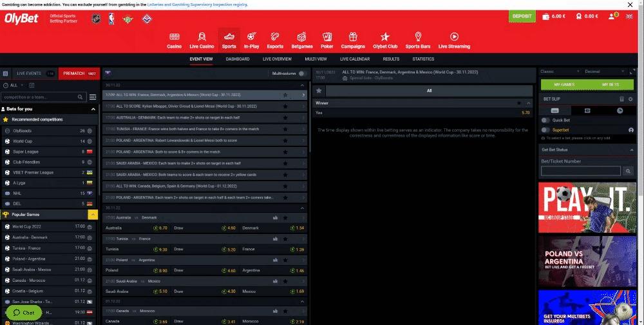Screen dimensions: 644x325
Task: Enable the Quick Bet switch
Action: coord(545,120)
